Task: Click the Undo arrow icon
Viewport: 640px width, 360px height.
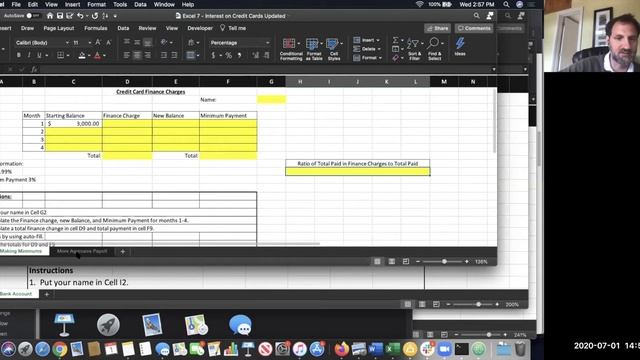Action: click(x=80, y=16)
